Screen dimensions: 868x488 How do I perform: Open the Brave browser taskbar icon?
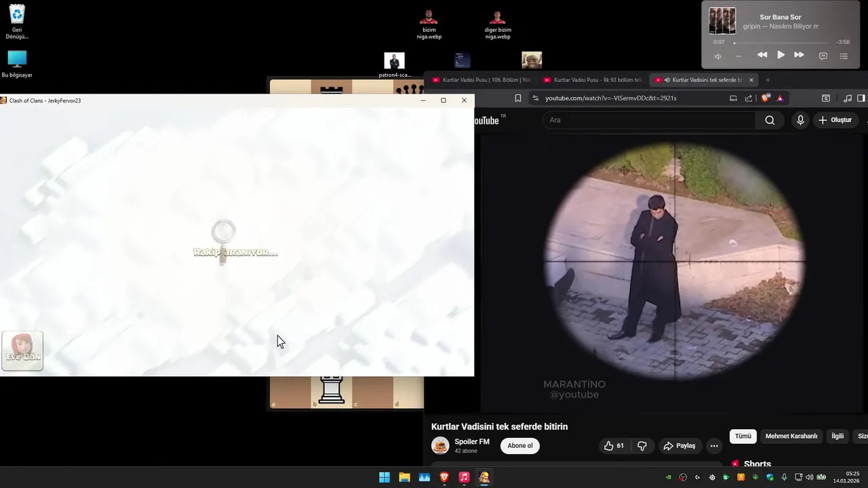point(444,477)
